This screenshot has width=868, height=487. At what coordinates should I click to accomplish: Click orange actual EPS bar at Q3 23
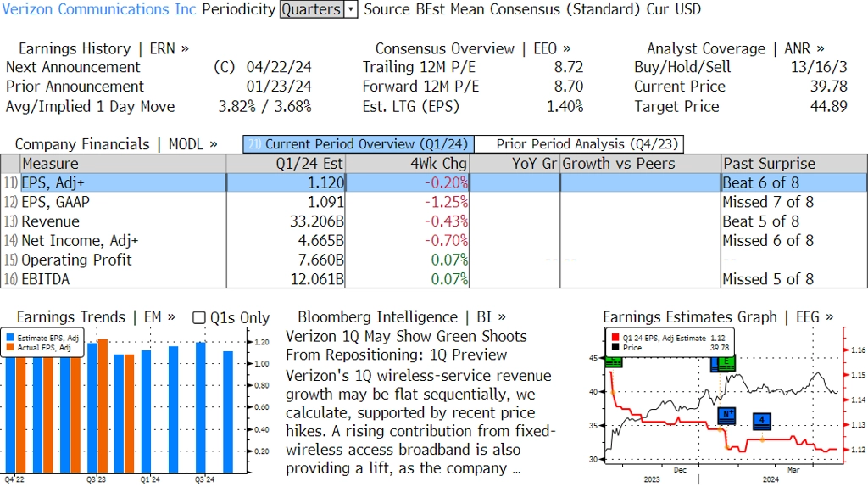pyautogui.click(x=103, y=406)
